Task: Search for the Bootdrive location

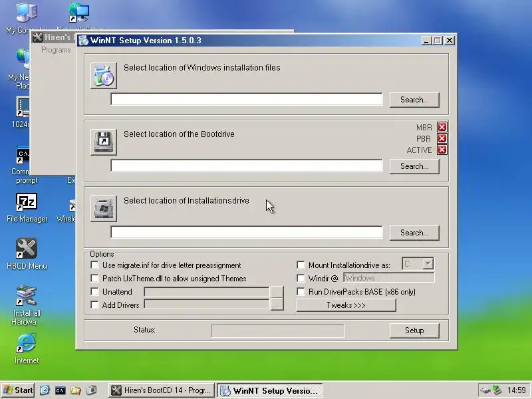Action: (x=414, y=166)
